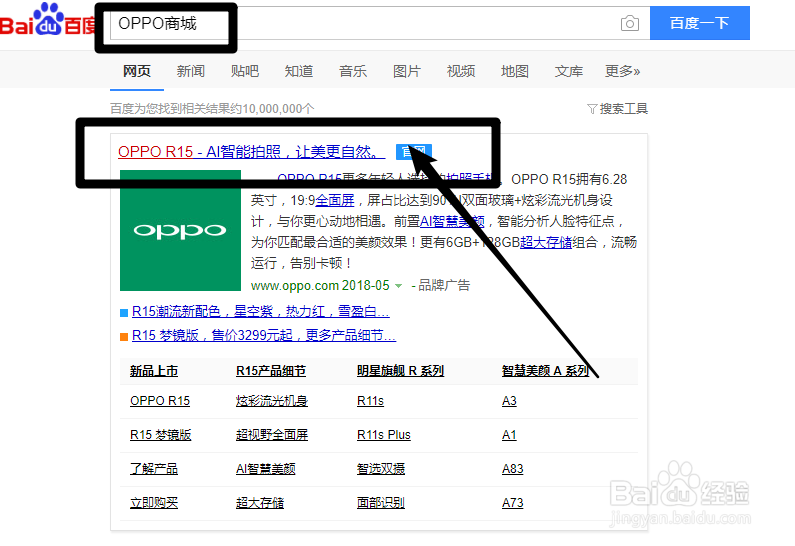Click the 百度一下 search button
Viewport: 795px width, 546px height.
tap(700, 23)
